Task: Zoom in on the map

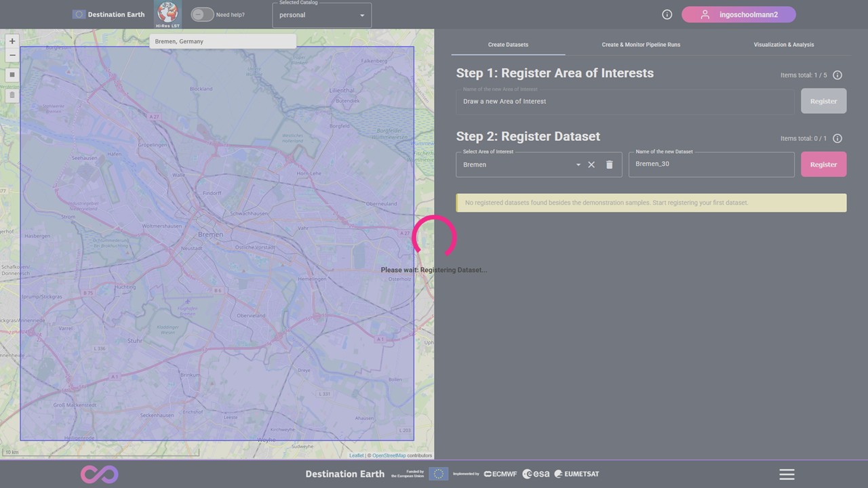Action: (12, 41)
